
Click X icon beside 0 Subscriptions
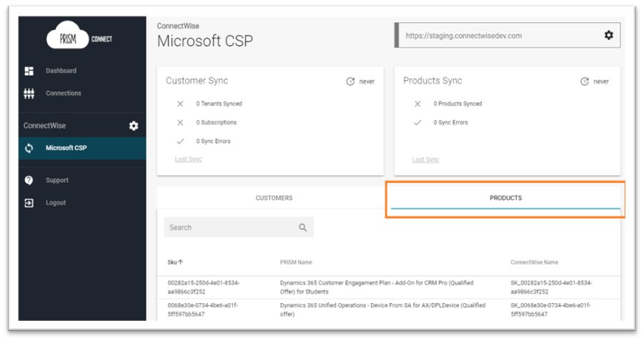tap(180, 122)
